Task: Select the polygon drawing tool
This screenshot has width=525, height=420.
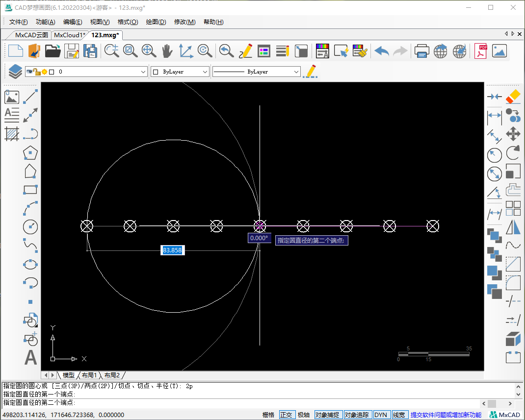Action: click(x=30, y=153)
